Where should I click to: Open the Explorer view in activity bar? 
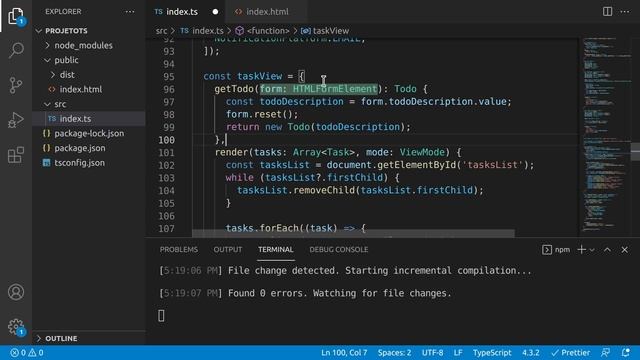click(x=16, y=17)
